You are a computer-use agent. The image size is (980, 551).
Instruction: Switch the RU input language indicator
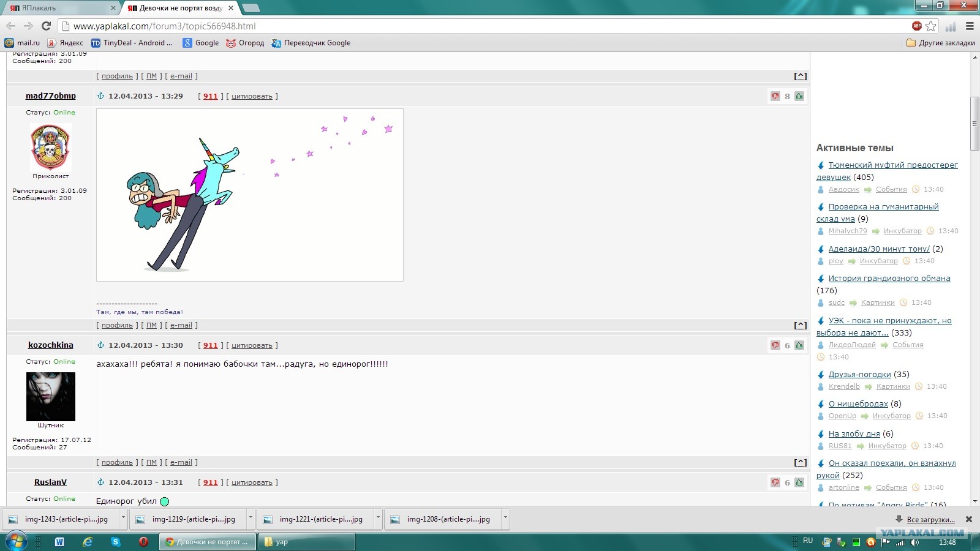(808, 541)
